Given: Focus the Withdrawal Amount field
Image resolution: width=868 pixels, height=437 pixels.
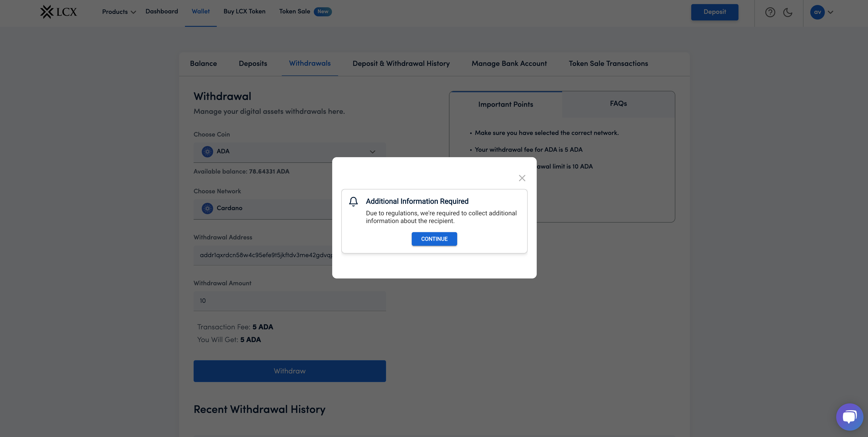Looking at the screenshot, I should click(289, 301).
